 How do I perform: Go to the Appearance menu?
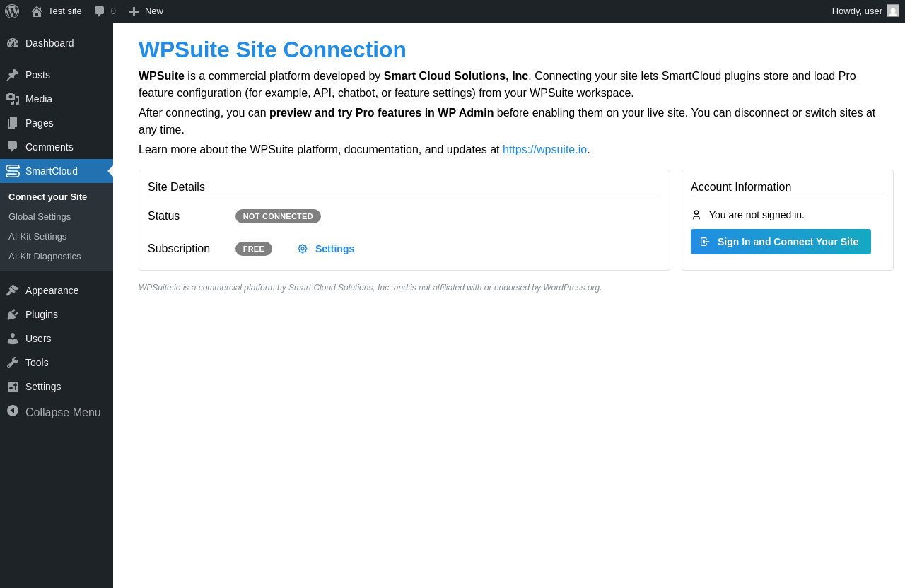(52, 290)
